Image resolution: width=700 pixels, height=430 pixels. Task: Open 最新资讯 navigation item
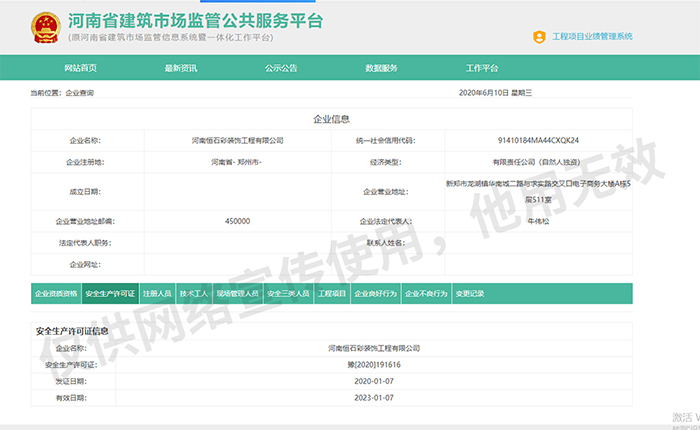click(181, 68)
